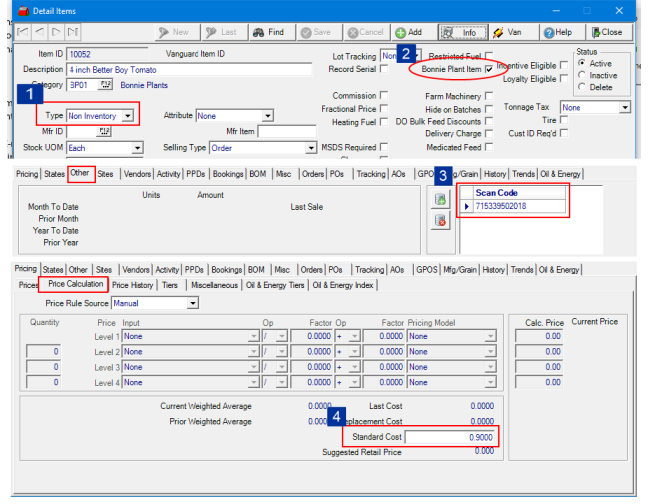
Task: Open the Category lookup button
Action: tap(106, 86)
